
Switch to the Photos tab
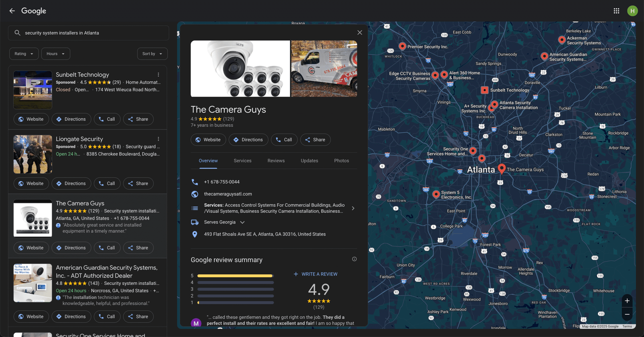point(341,161)
